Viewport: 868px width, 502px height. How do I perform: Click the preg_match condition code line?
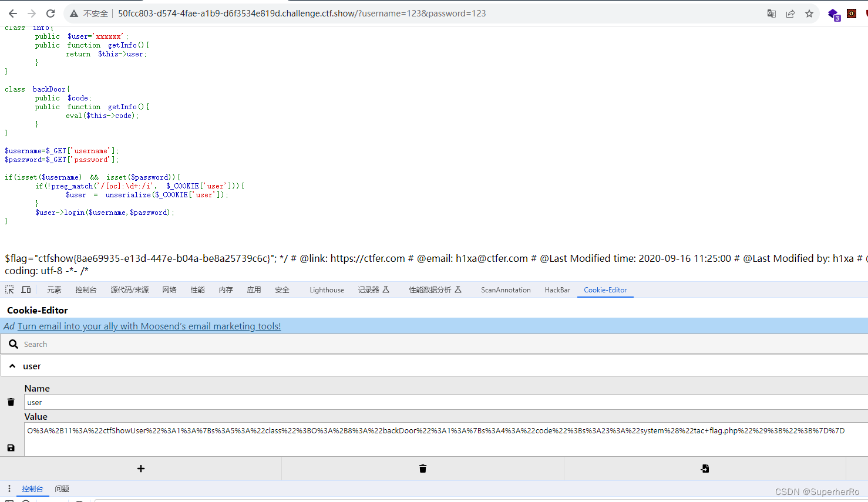pos(140,186)
